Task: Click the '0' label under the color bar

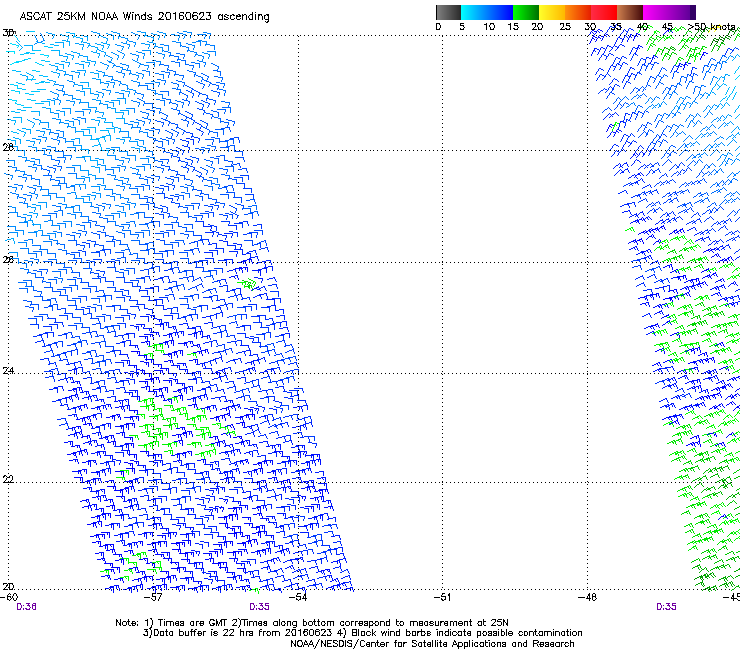Action: [438, 27]
